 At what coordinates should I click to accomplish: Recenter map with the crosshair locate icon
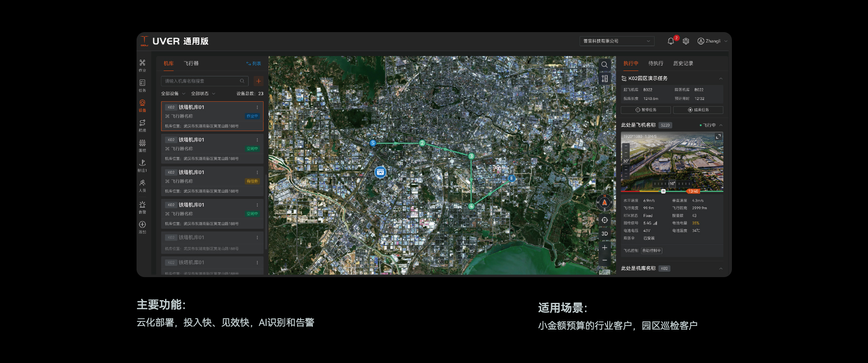[604, 220]
